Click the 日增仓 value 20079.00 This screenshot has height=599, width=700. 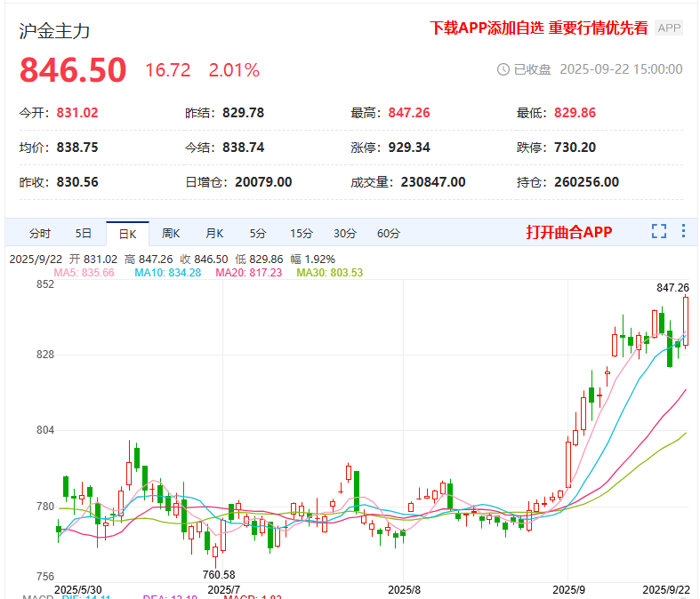pyautogui.click(x=263, y=182)
